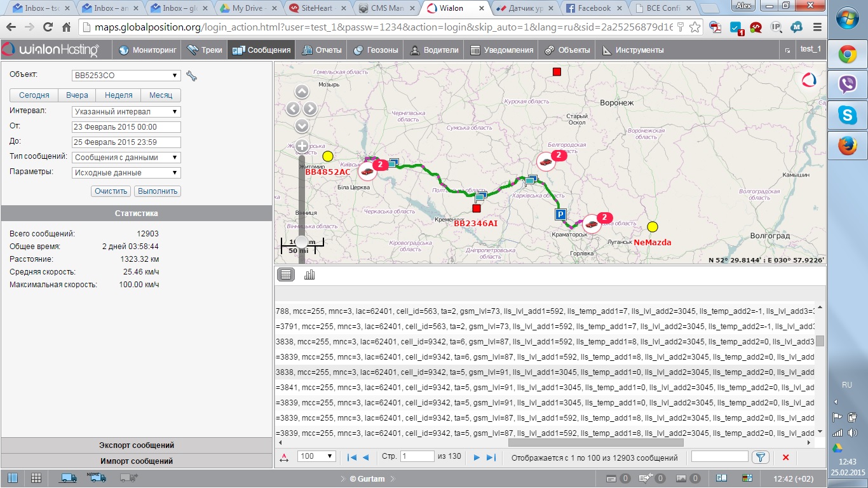Click the map zoom slider handle
The image size is (868, 488).
click(x=302, y=240)
